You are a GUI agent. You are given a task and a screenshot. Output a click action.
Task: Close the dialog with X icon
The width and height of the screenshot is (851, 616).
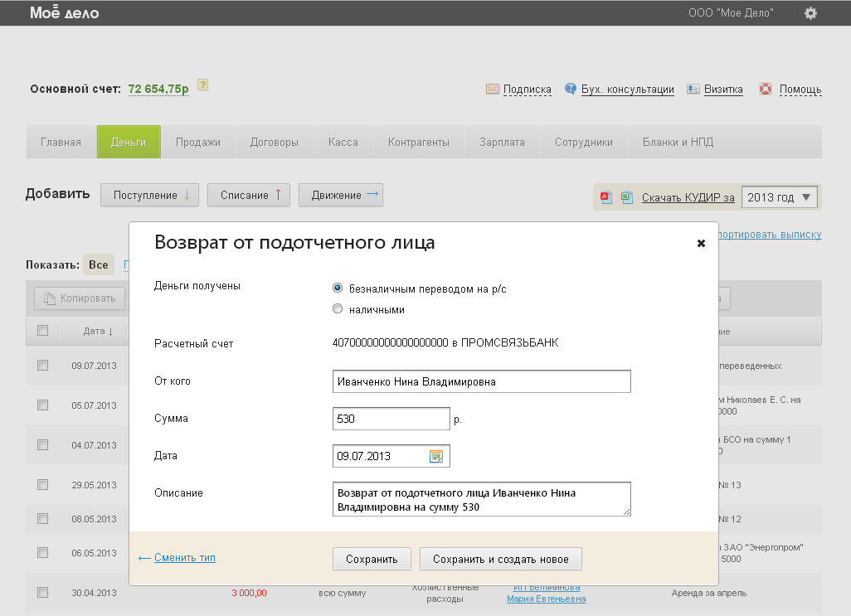[x=701, y=243]
